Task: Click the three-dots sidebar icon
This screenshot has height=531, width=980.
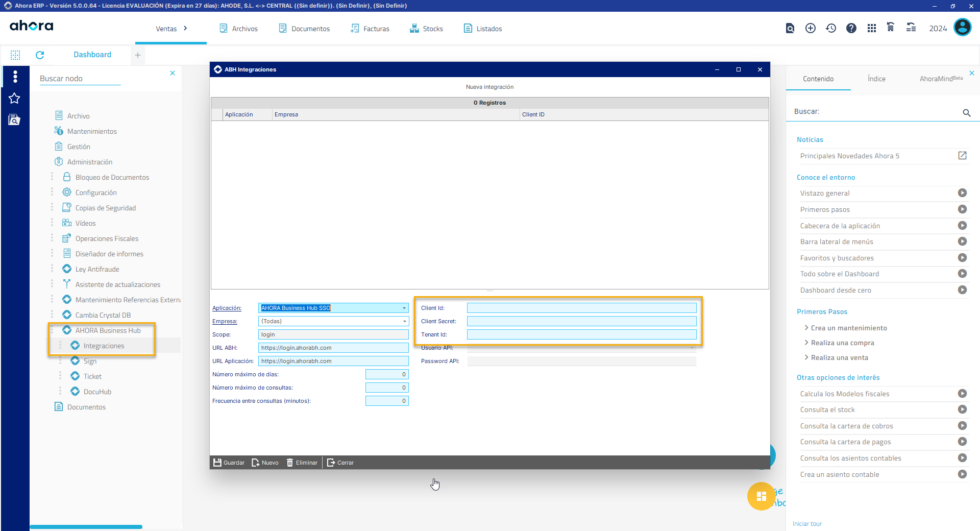Action: [15, 77]
